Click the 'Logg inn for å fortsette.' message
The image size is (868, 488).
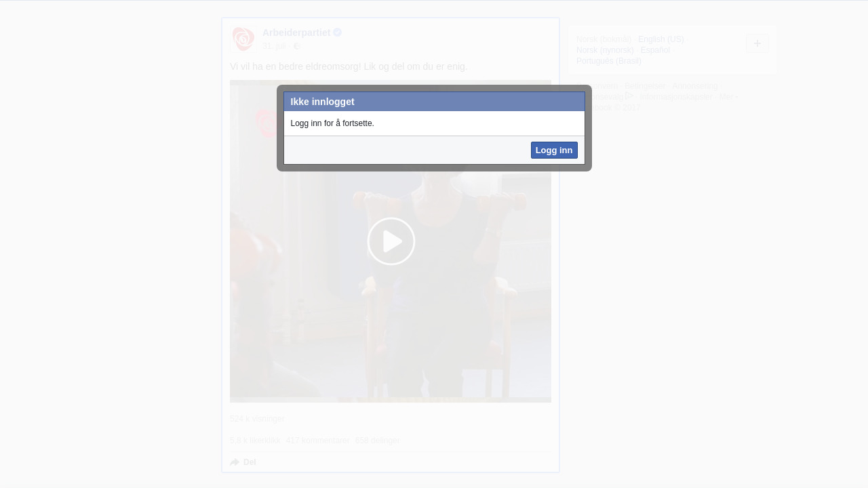point(332,123)
